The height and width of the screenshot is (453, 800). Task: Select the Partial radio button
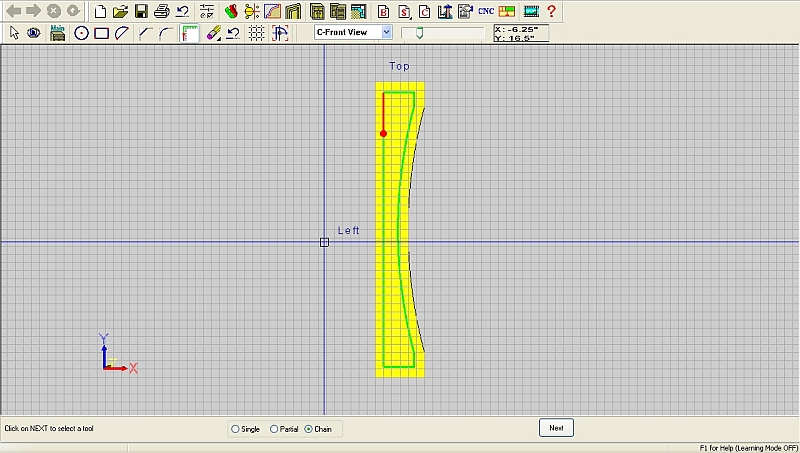(274, 429)
